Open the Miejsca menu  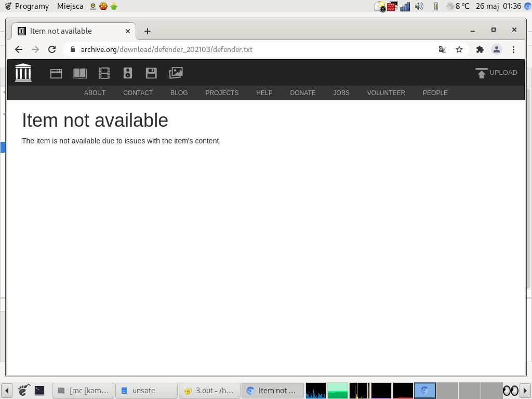pyautogui.click(x=70, y=6)
